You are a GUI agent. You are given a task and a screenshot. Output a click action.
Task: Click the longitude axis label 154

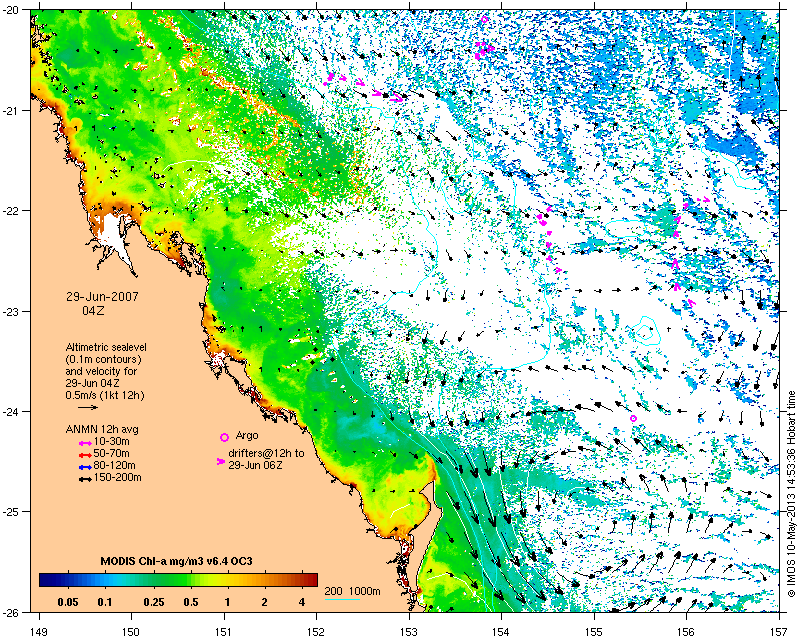pos(502,632)
